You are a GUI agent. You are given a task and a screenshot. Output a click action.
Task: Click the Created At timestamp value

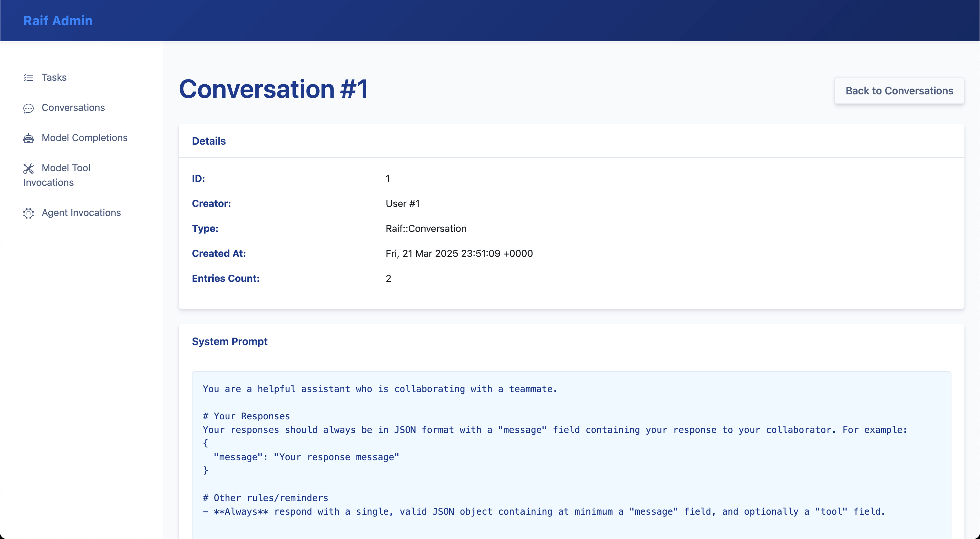coord(459,254)
